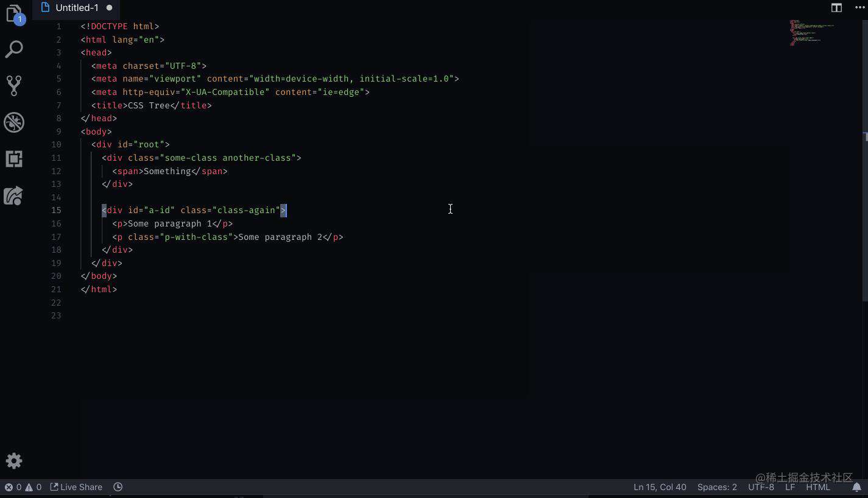Click the closing body tag

(x=99, y=276)
